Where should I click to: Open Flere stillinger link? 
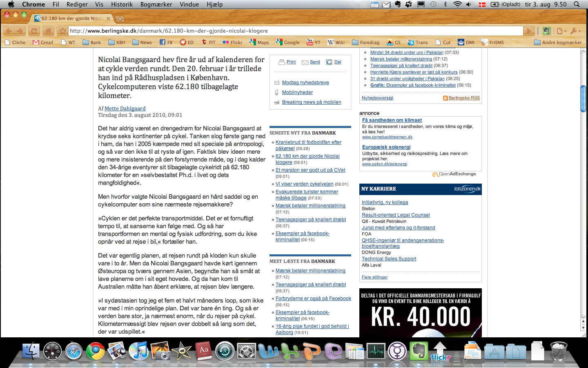click(x=375, y=277)
